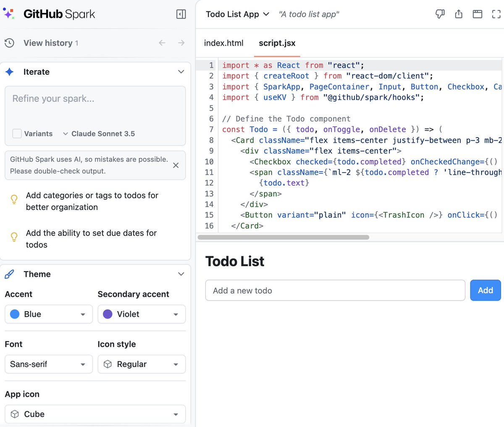Collapse the sidebar panel icon

[x=181, y=14]
